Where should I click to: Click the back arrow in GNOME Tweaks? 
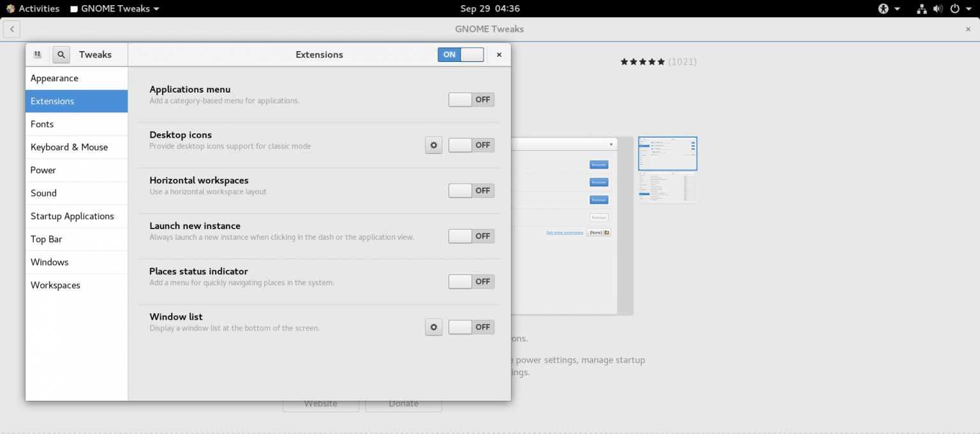point(11,29)
